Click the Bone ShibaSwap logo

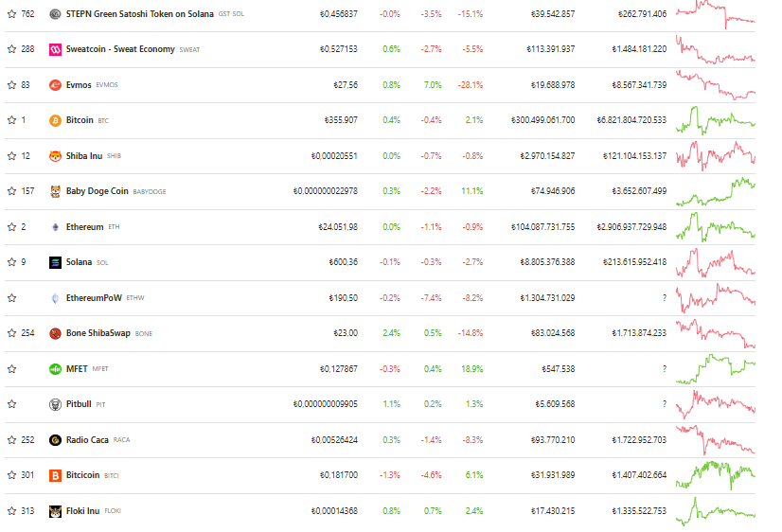[x=55, y=333]
